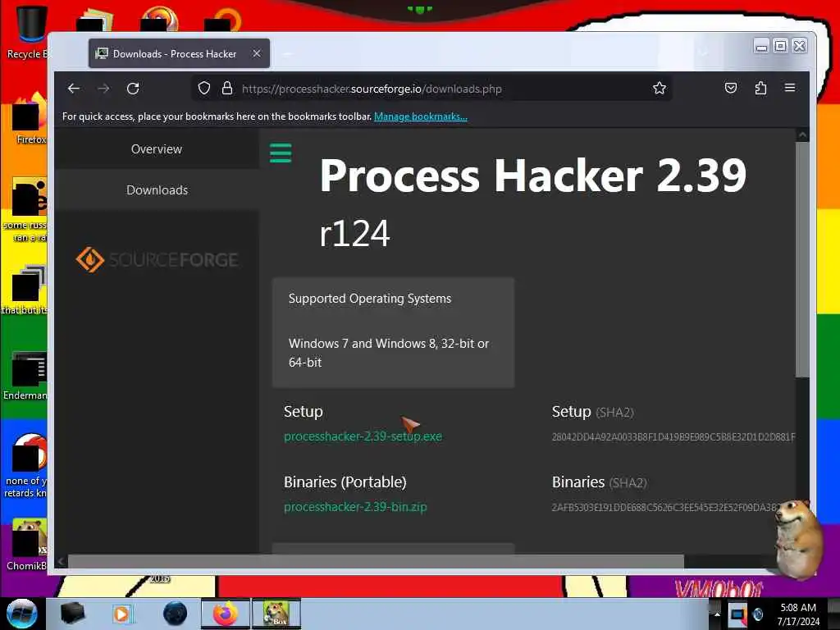Viewport: 840px width, 630px height.
Task: Click the horizontal page scrollbar
Action: [375, 561]
